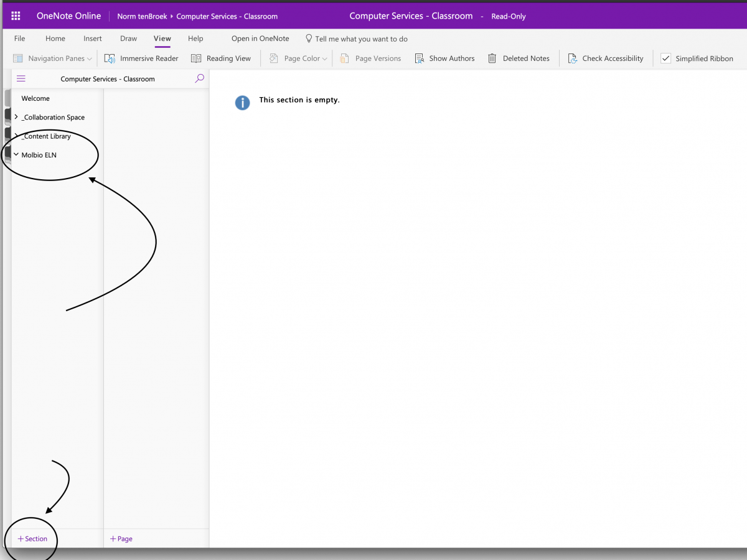Open the Help tab
Screen dimensions: 747x560
point(195,39)
